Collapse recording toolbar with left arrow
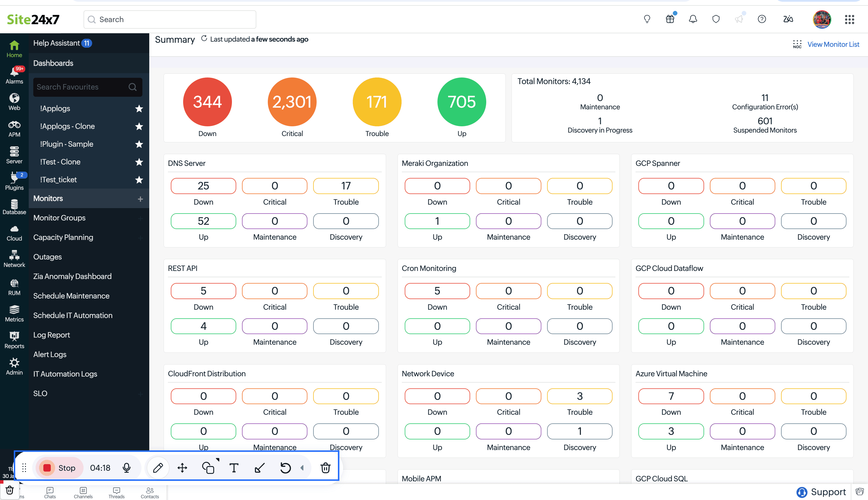Image resolution: width=868 pixels, height=500 pixels. (x=302, y=468)
